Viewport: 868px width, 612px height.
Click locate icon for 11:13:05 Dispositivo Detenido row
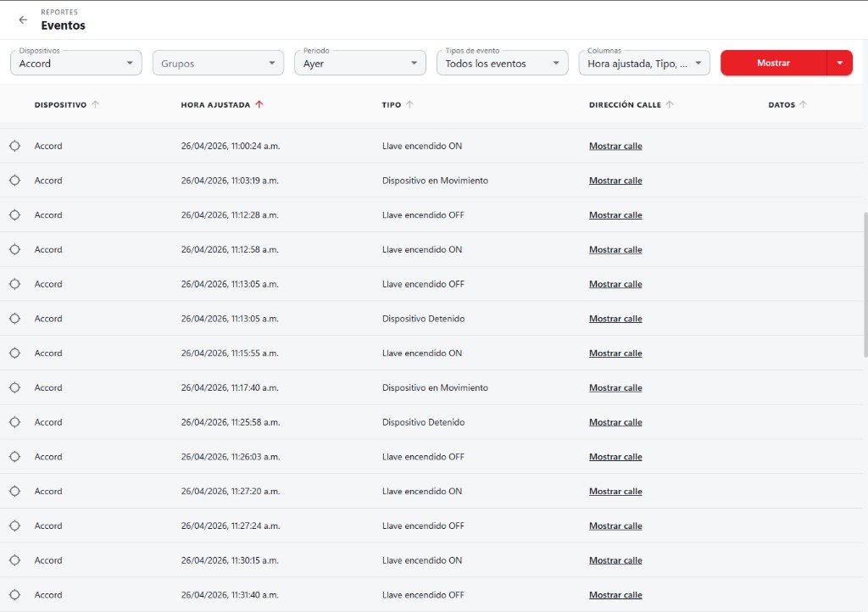(15, 319)
